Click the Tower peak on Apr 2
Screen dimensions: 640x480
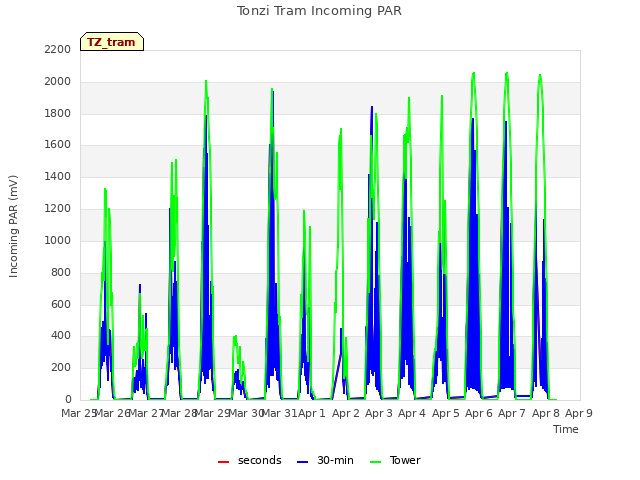(341, 129)
